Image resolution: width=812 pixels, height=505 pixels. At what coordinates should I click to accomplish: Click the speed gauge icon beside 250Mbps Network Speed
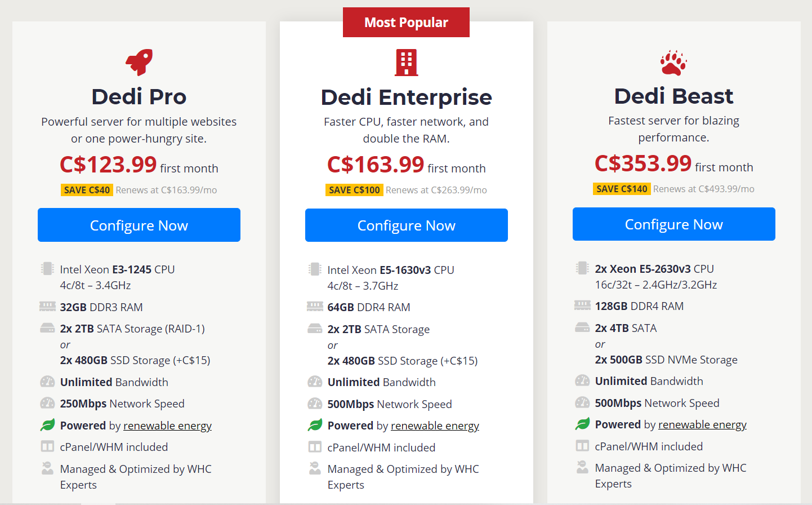pyautogui.click(x=47, y=403)
